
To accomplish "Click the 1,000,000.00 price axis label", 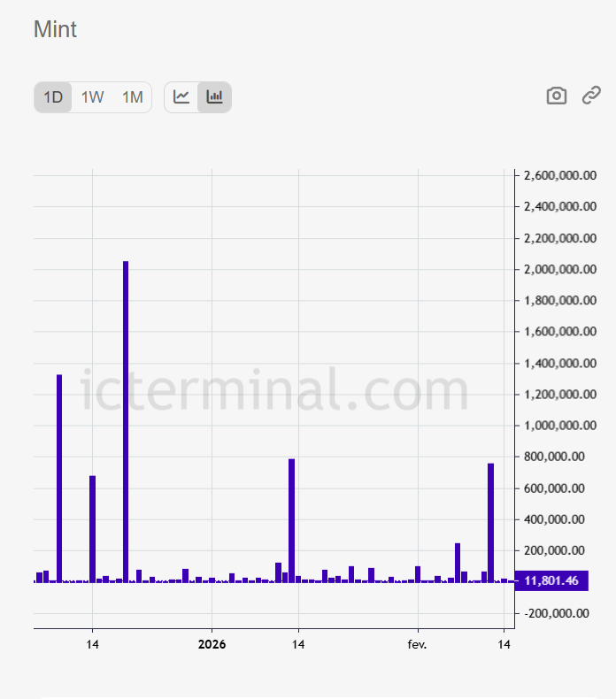I will pos(560,426).
